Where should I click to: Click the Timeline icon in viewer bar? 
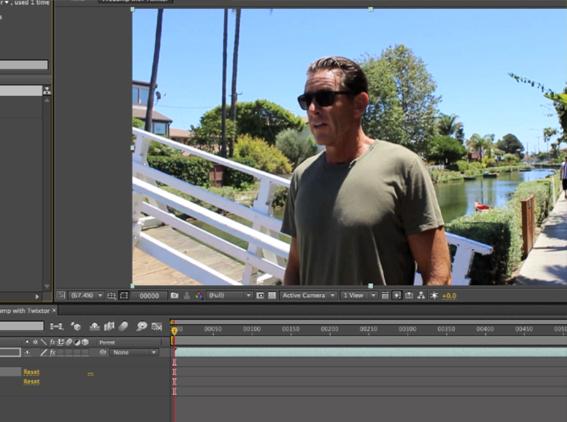pos(409,296)
